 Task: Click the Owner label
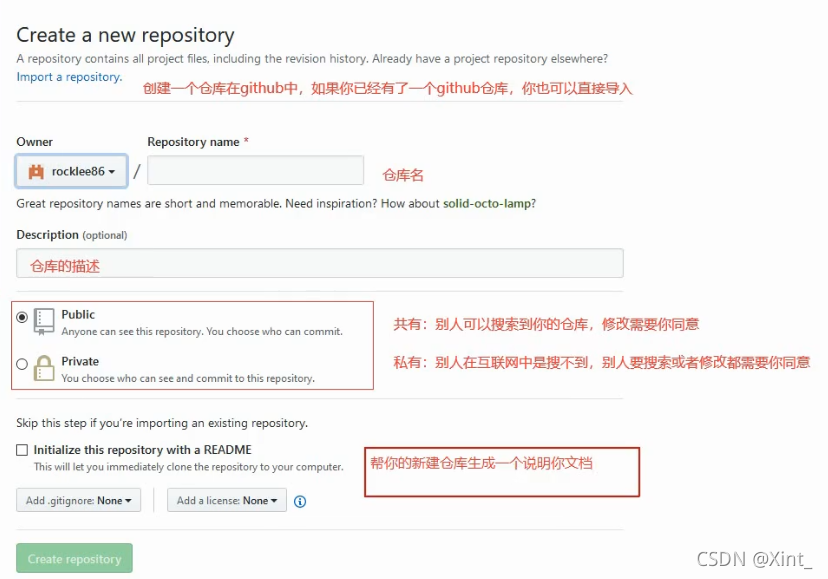34,142
